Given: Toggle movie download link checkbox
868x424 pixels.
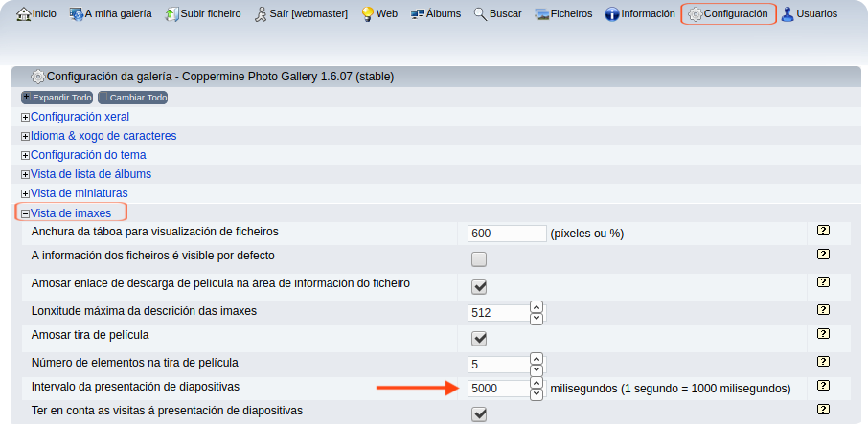Looking at the screenshot, I should [479, 286].
